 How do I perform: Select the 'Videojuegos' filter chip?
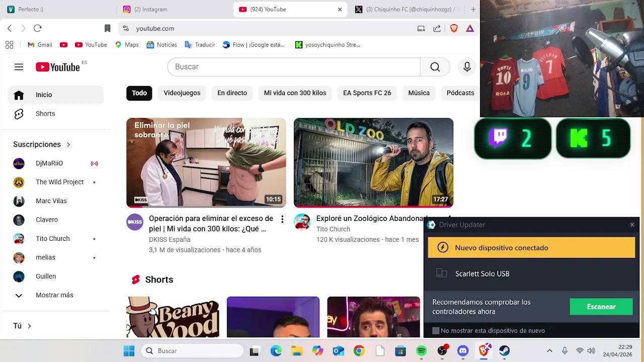point(182,93)
